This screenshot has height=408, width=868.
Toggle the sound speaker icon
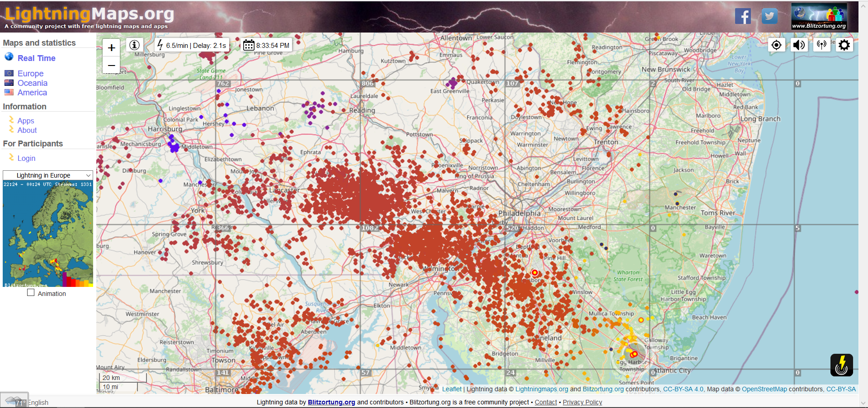(799, 45)
